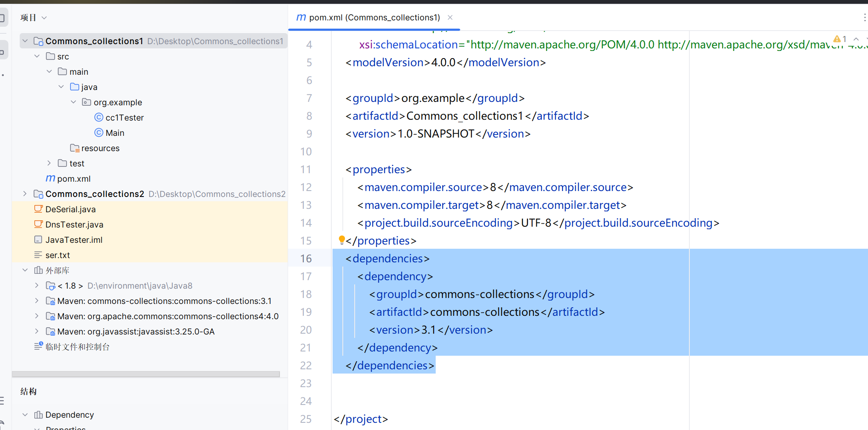This screenshot has width=868, height=430.
Task: Click the warning triangle inspection indicator
Action: click(837, 39)
